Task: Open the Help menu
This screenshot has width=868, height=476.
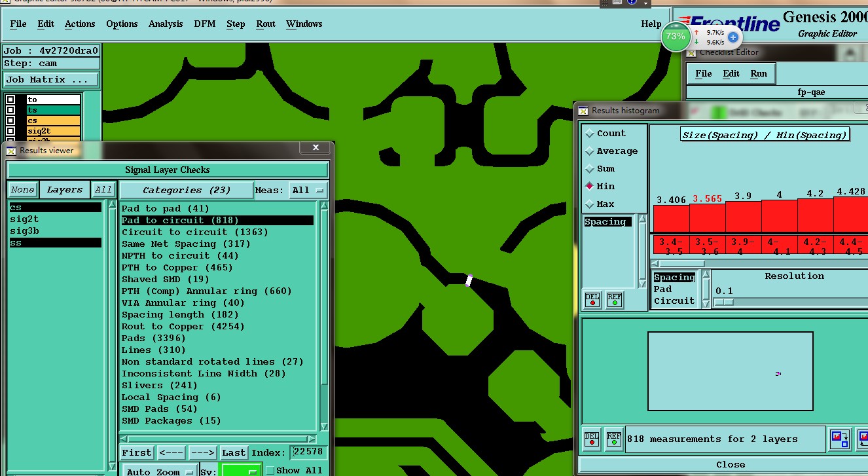Action: 651,24
